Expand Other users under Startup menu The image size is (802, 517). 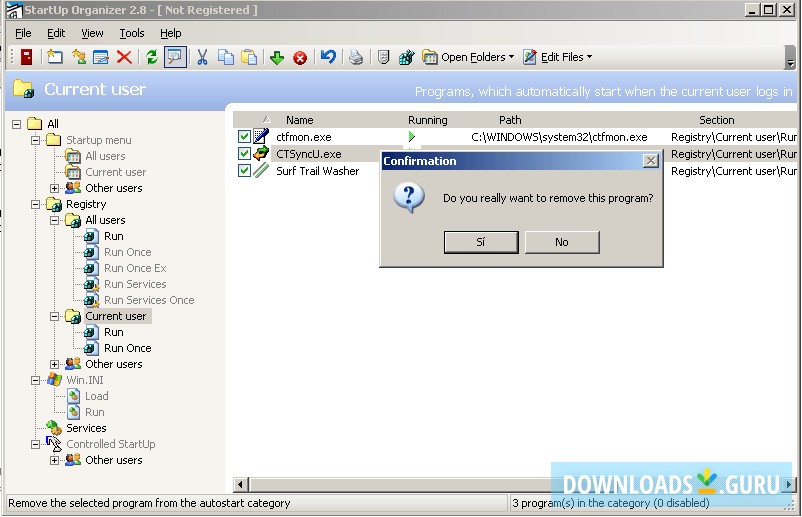coord(54,188)
